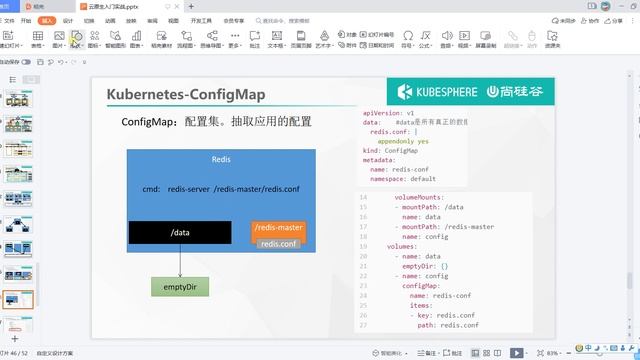Switch to outline list view toggle

13,80
